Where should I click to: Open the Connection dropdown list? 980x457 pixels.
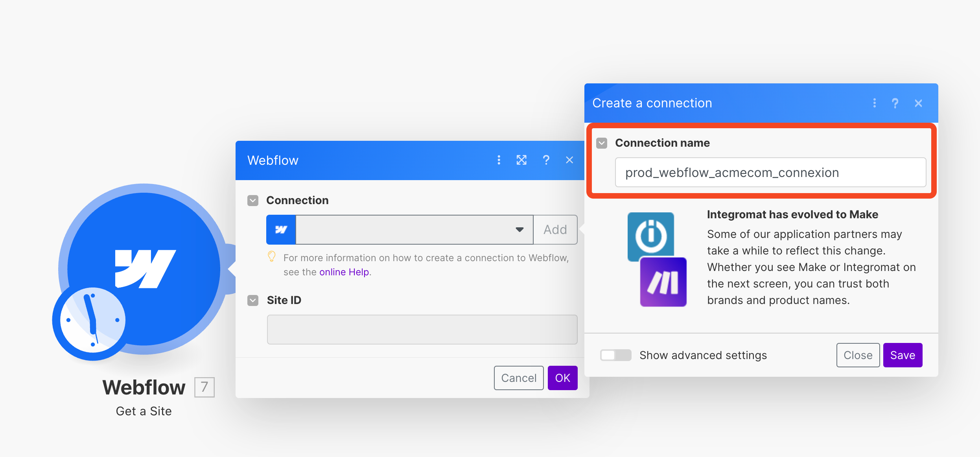(x=414, y=230)
